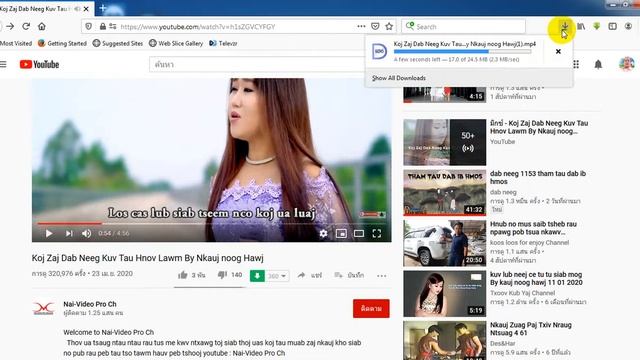Dislike the video with thumbs down
The image size is (640, 360).
coord(222,275)
